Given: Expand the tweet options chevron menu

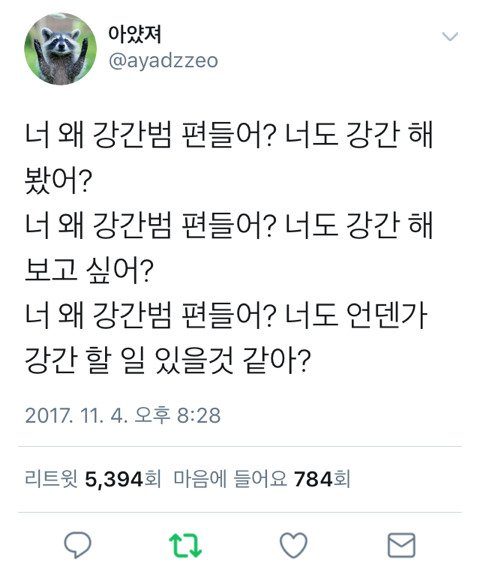Looking at the screenshot, I should (x=450, y=36).
